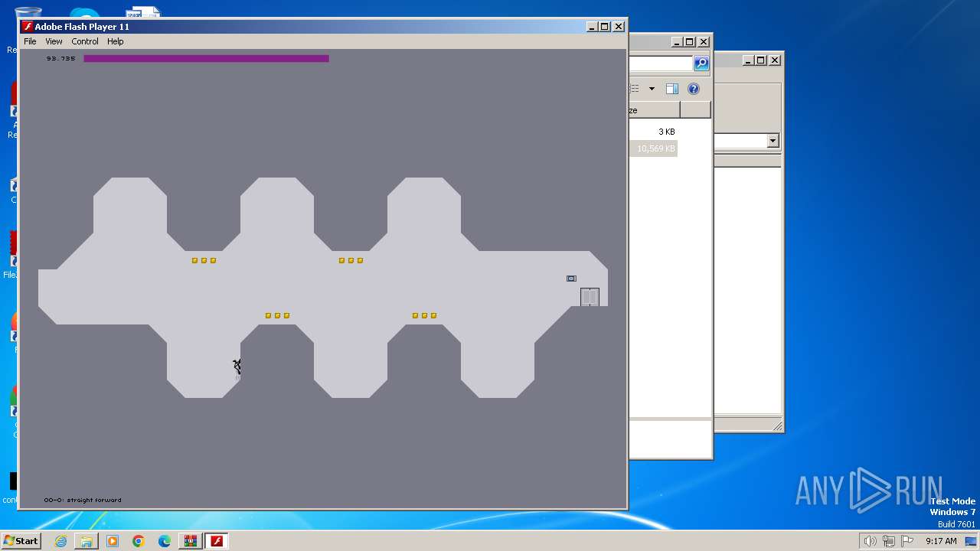Screen dimensions: 980x551
Task: Select the 10,569 KB file row
Action: tap(654, 148)
